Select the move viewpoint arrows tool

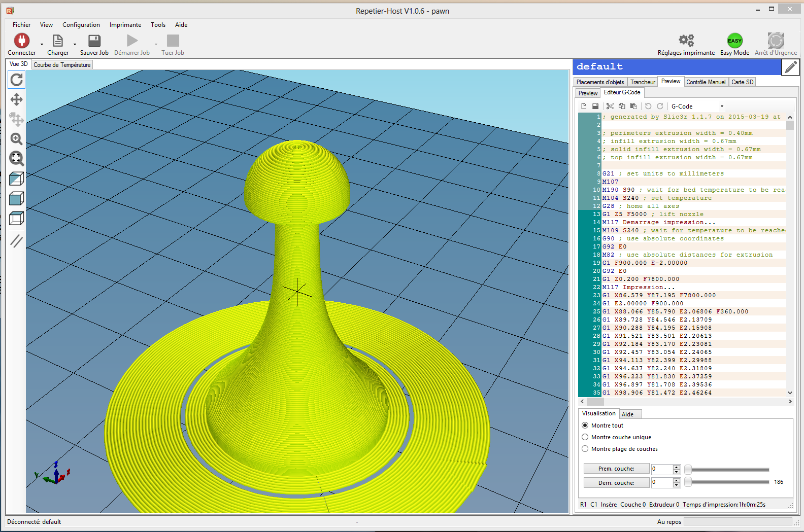(17, 99)
